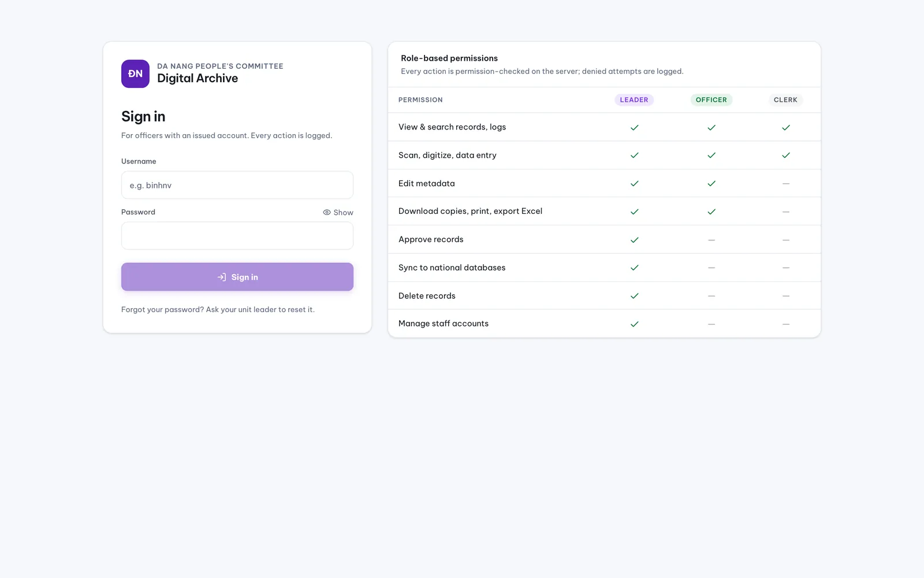
Task: Focus the Username input field
Action: click(237, 185)
